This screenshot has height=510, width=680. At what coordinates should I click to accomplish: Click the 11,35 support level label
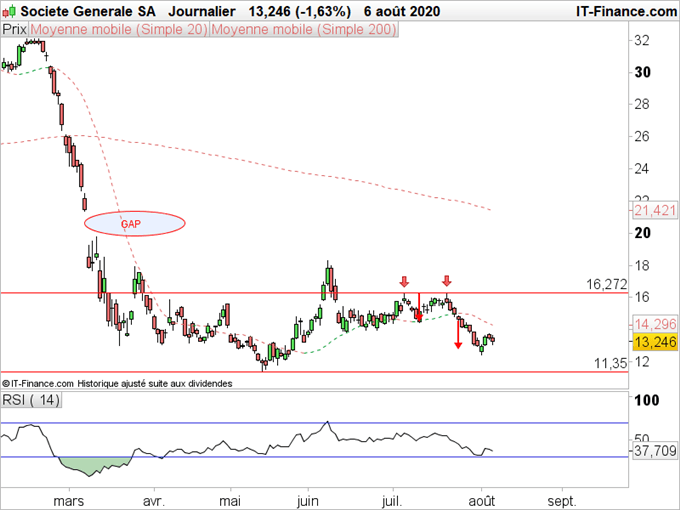[x=611, y=363]
